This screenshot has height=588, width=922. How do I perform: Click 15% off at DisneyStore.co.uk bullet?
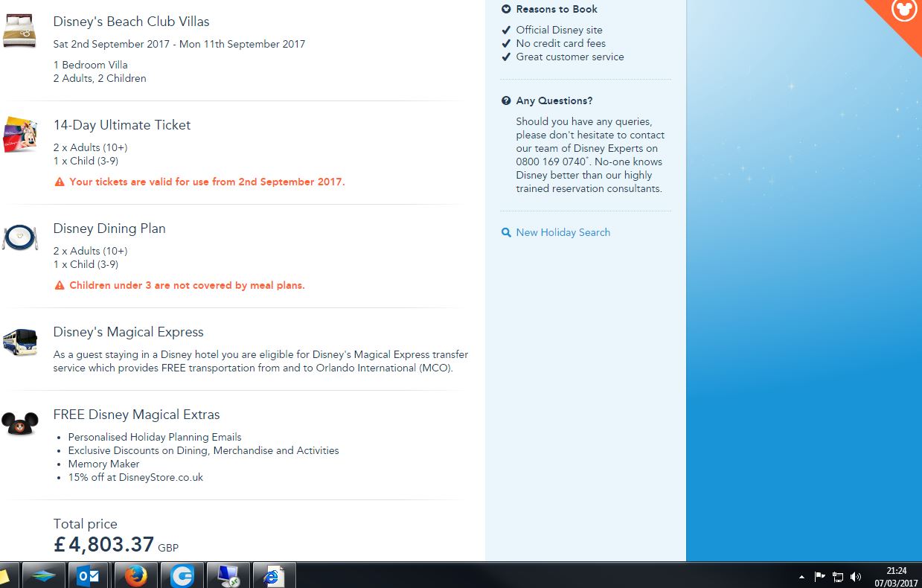[135, 477]
